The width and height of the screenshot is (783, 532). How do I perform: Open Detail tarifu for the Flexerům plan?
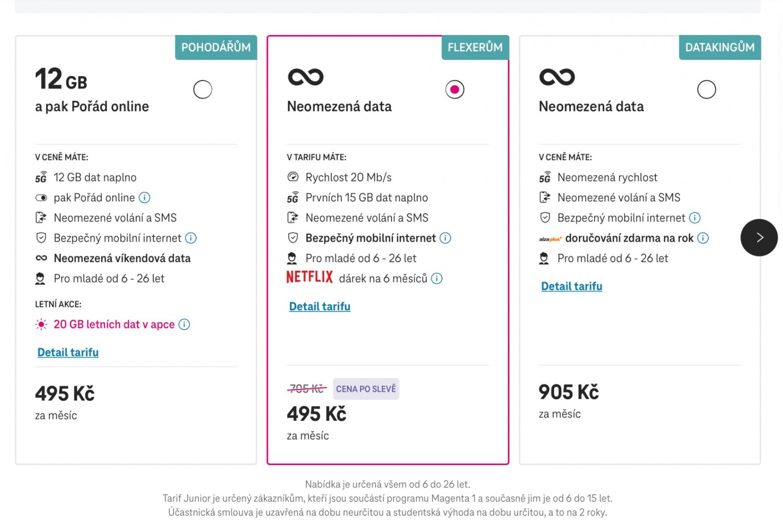coord(320,306)
